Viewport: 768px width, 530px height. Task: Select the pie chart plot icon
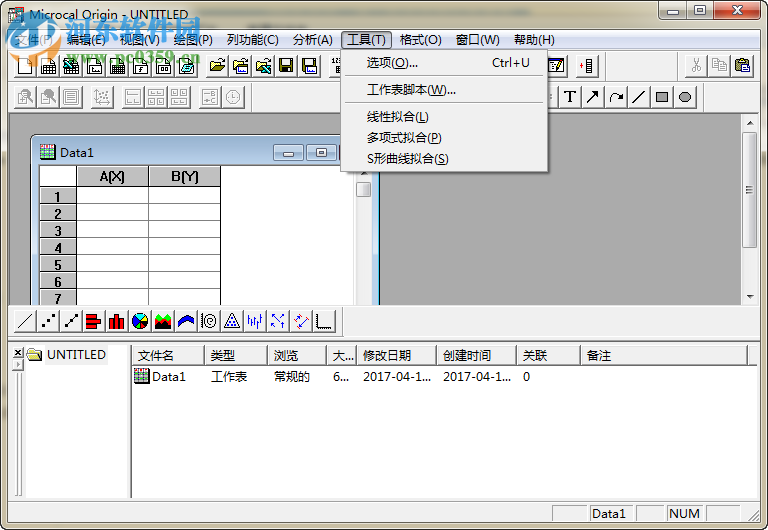(x=140, y=321)
